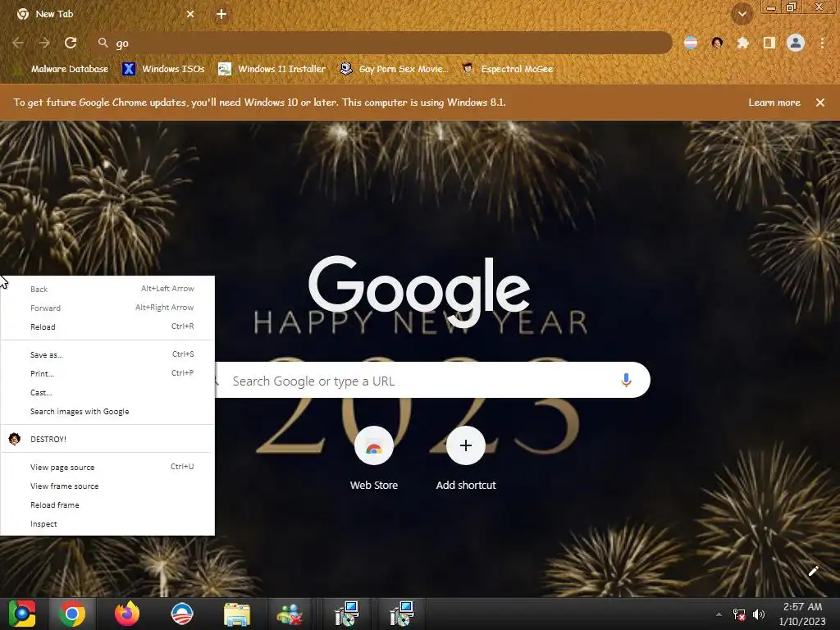The image size is (840, 630).
Task: Select Cast... in the context menu
Action: tap(107, 393)
